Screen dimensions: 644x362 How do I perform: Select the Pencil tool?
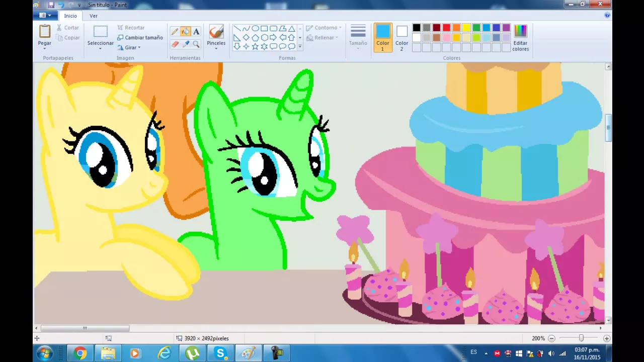click(175, 32)
